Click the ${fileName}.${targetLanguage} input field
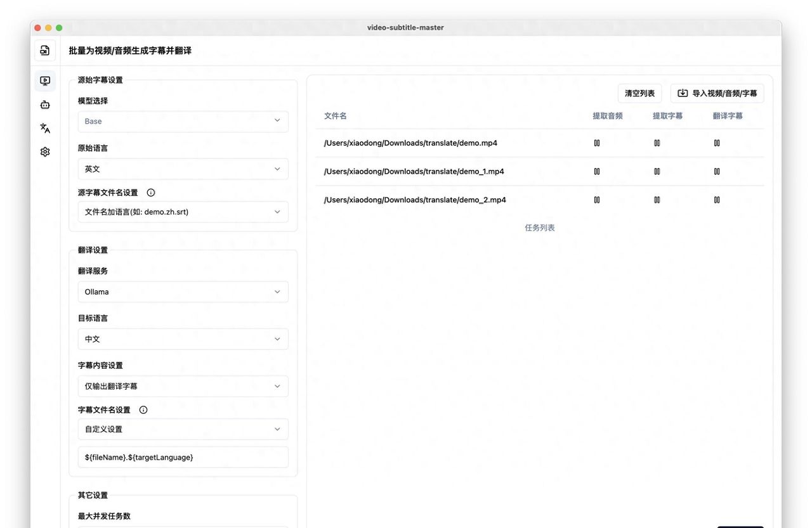The image size is (812, 528). pyautogui.click(x=183, y=457)
